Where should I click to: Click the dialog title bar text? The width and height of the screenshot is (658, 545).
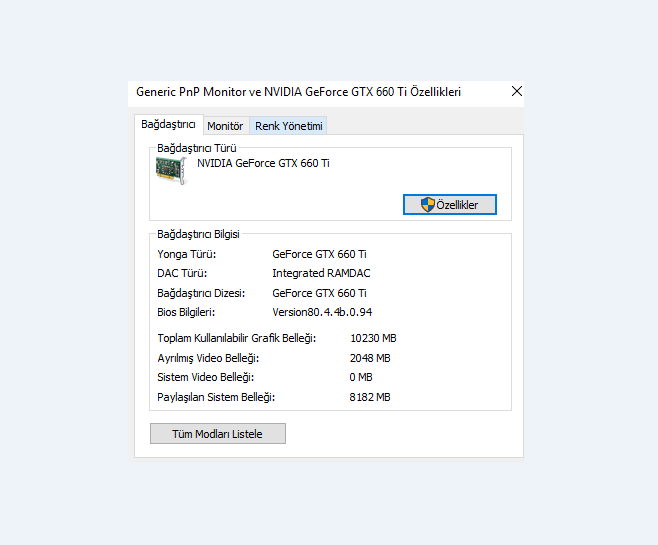point(298,92)
